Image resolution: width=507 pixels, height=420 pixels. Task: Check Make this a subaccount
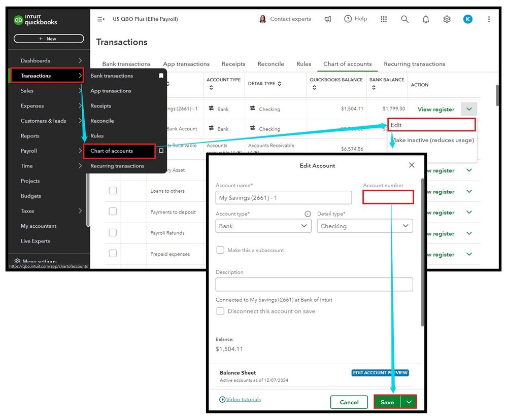[220, 250]
